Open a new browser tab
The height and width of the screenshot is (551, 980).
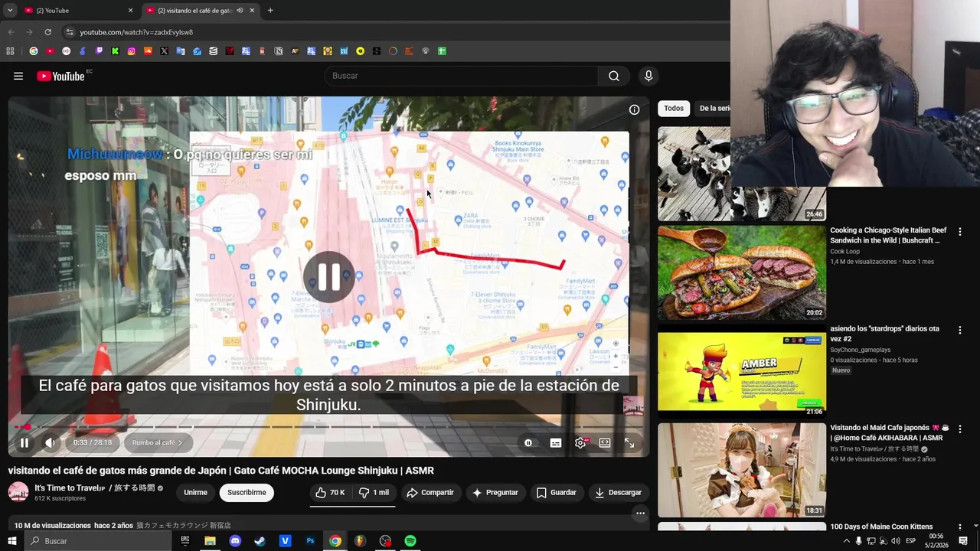(270, 11)
